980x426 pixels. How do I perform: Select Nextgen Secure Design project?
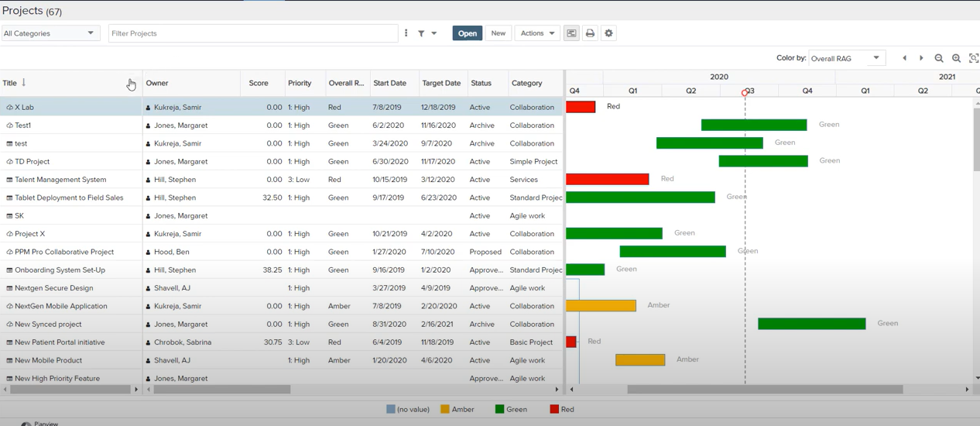pos(54,288)
